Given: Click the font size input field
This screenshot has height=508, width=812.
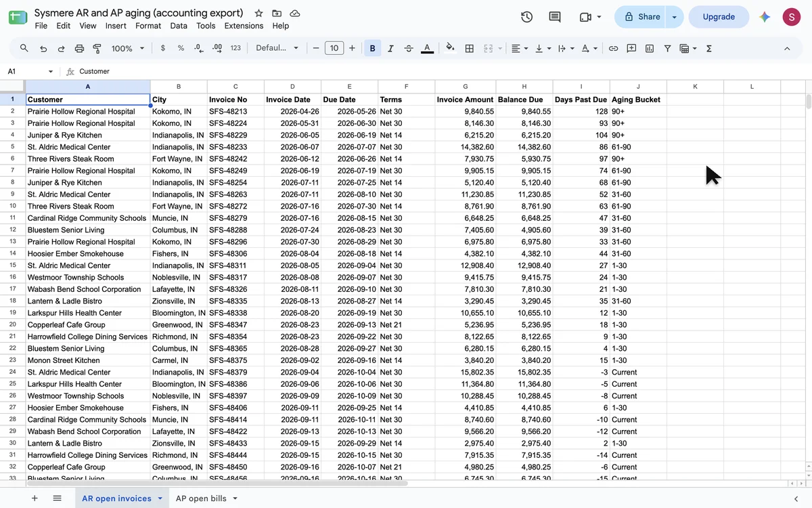Looking at the screenshot, I should coord(334,48).
